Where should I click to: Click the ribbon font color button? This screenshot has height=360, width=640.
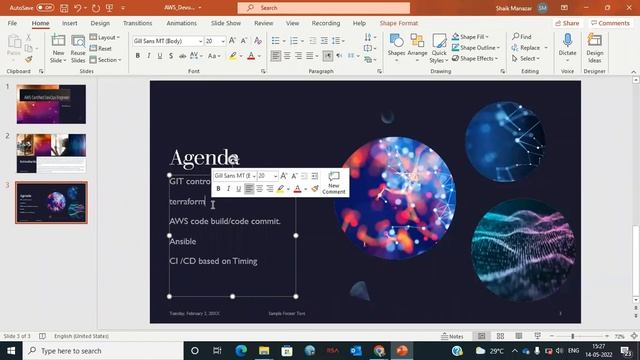[x=251, y=56]
